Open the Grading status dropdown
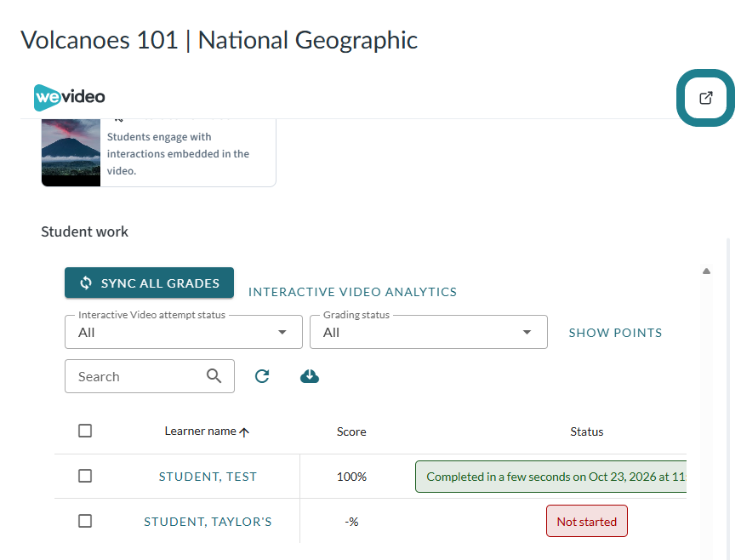 click(x=429, y=332)
